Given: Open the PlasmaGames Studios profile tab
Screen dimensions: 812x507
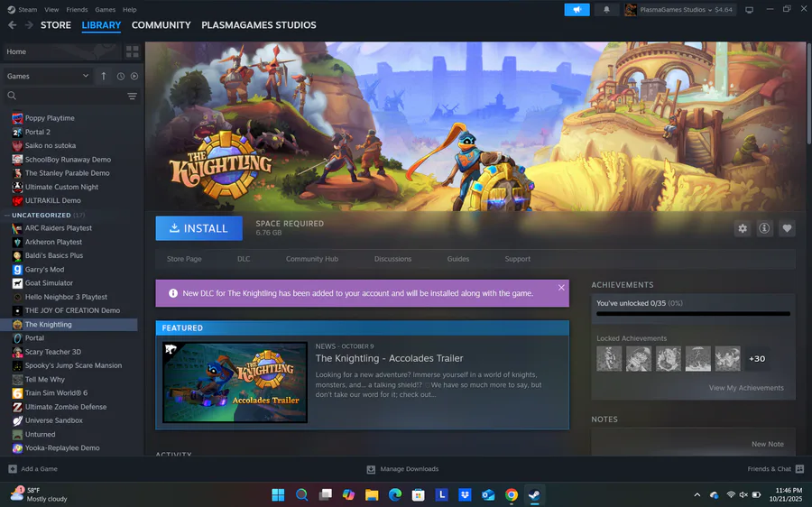Looking at the screenshot, I should 258,25.
